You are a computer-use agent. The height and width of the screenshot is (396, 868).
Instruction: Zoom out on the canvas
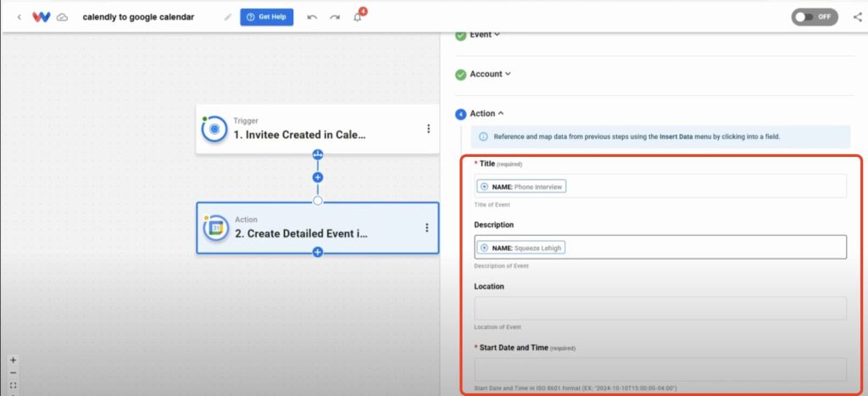(x=14, y=372)
